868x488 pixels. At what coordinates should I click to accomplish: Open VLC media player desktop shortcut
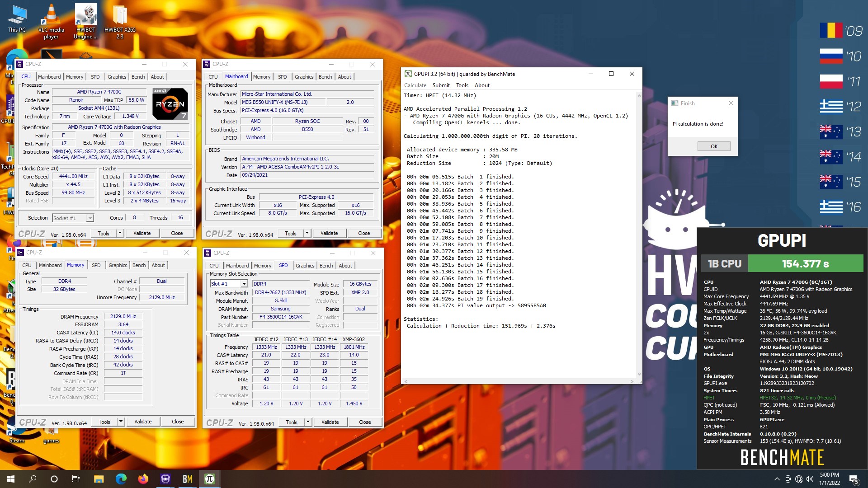[51, 22]
